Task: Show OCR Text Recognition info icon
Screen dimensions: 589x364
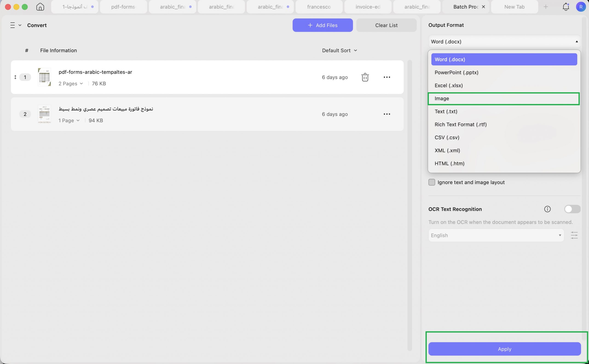Action: [547, 209]
